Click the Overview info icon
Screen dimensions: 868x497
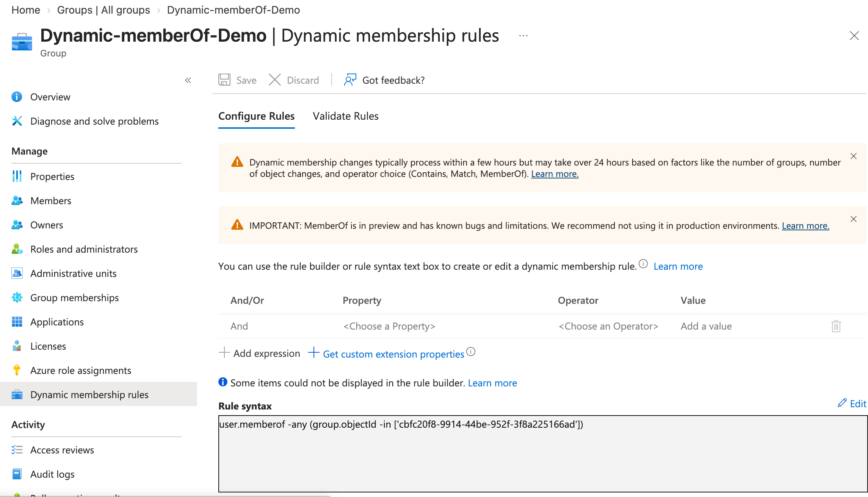(17, 97)
